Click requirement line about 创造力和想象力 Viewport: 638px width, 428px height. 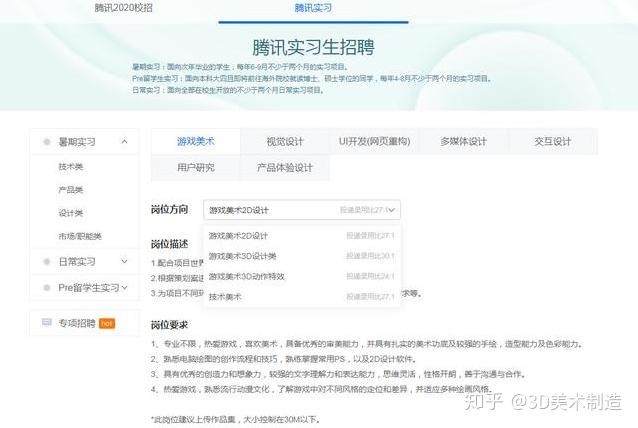point(339,374)
